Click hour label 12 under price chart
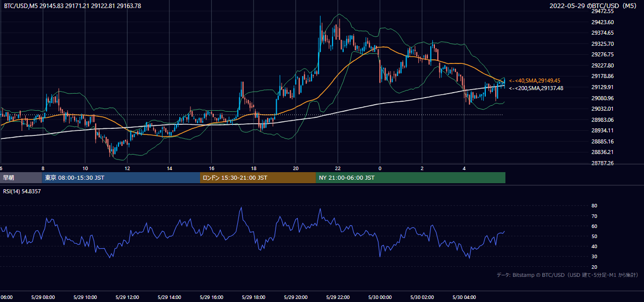 pyautogui.click(x=127, y=169)
